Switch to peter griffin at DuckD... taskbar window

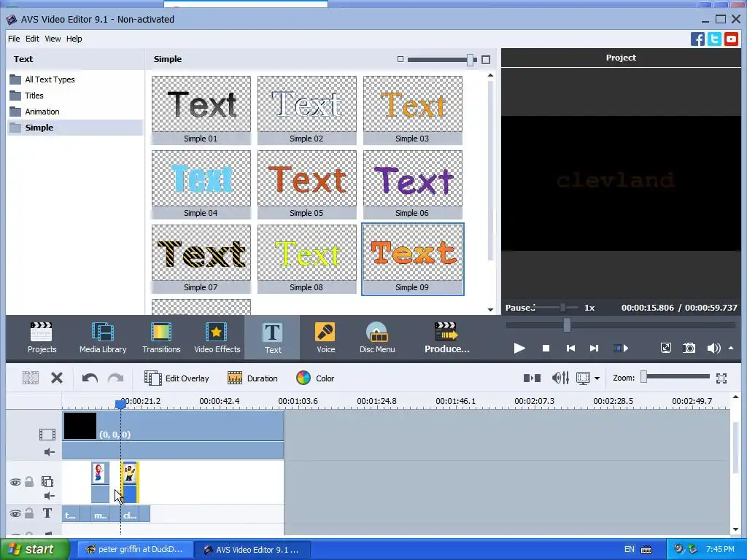coord(134,549)
